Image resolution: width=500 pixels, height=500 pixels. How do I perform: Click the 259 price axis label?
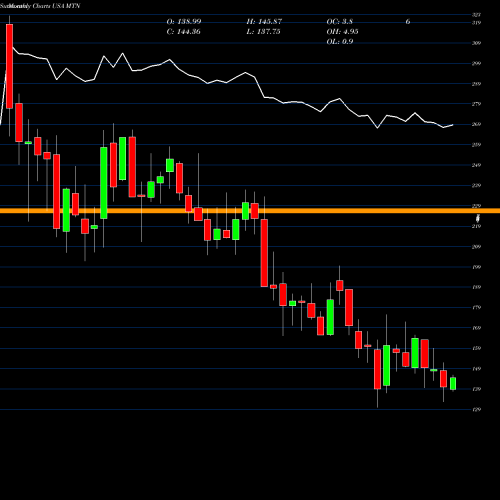click(x=476, y=145)
